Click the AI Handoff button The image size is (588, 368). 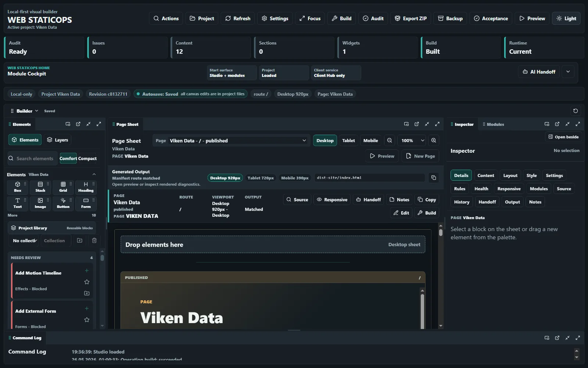coord(539,72)
